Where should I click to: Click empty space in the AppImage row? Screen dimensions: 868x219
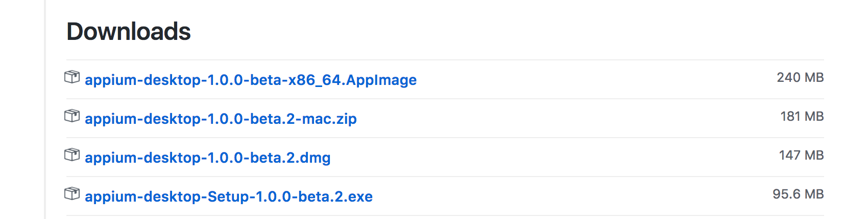click(x=592, y=79)
